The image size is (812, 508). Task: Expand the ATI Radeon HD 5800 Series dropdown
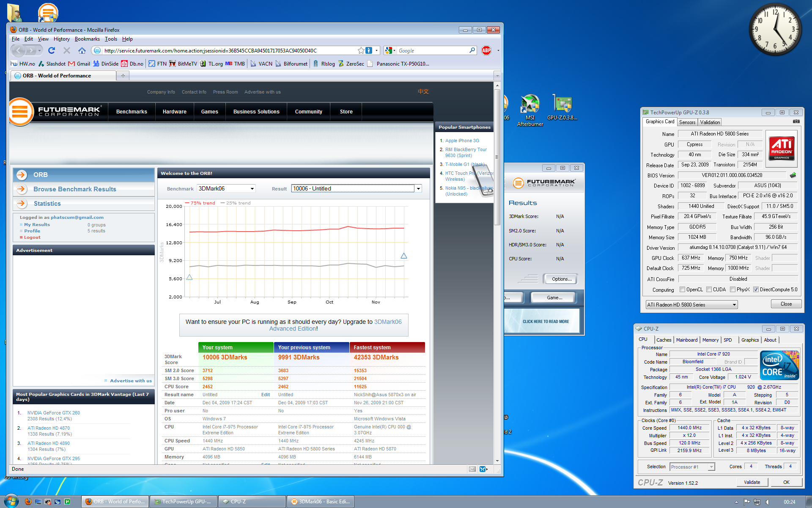click(x=691, y=305)
